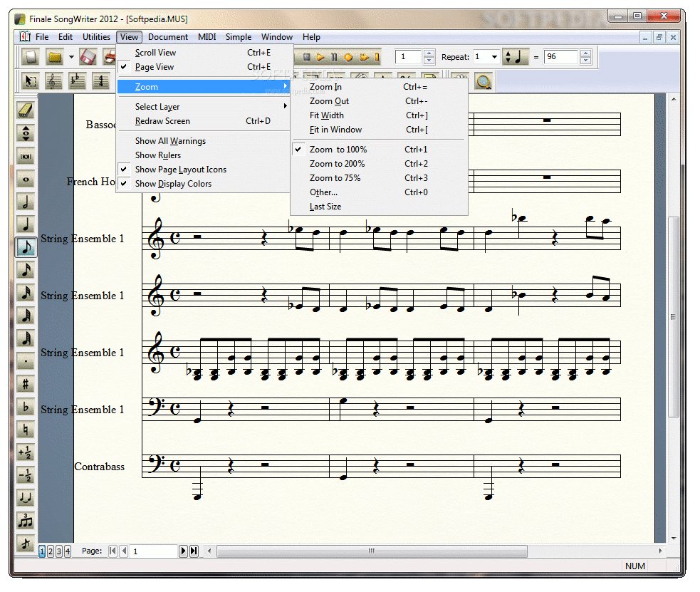Activate the Selection tool
700x592 pixels.
[31, 81]
